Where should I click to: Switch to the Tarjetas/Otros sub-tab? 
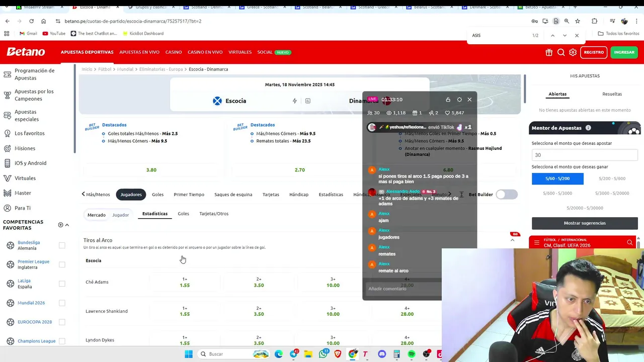tap(214, 214)
